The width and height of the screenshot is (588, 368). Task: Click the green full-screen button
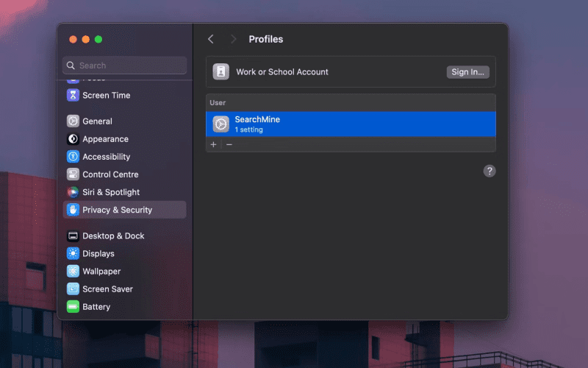pos(98,40)
